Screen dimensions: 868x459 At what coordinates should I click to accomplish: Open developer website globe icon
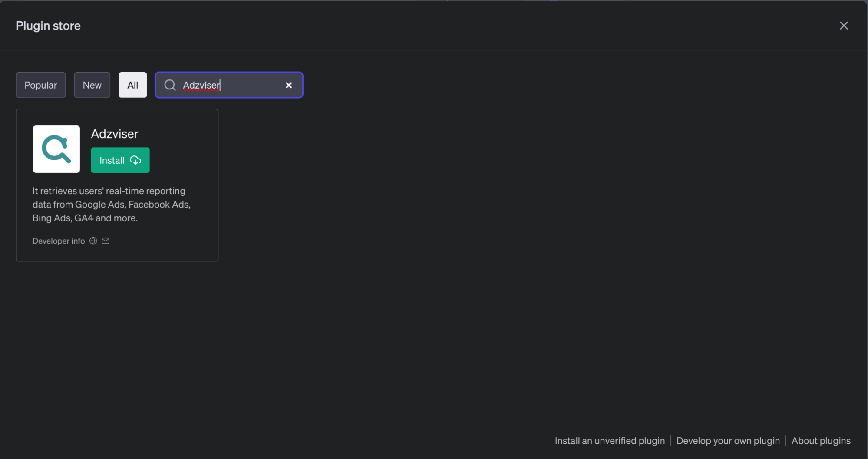coord(93,241)
